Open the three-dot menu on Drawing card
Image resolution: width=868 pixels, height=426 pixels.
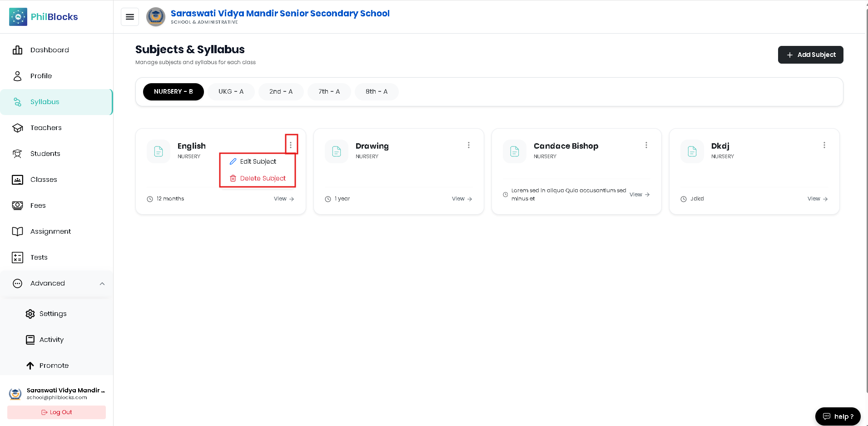click(468, 145)
